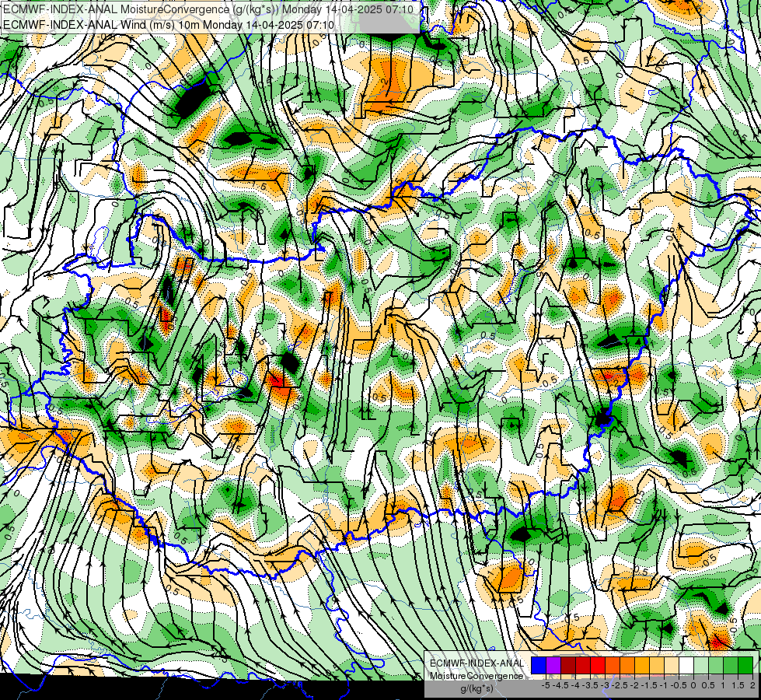Viewport: 761px width, 700px height.
Task: Click the -3.5 tick label in legend
Action: [590, 685]
